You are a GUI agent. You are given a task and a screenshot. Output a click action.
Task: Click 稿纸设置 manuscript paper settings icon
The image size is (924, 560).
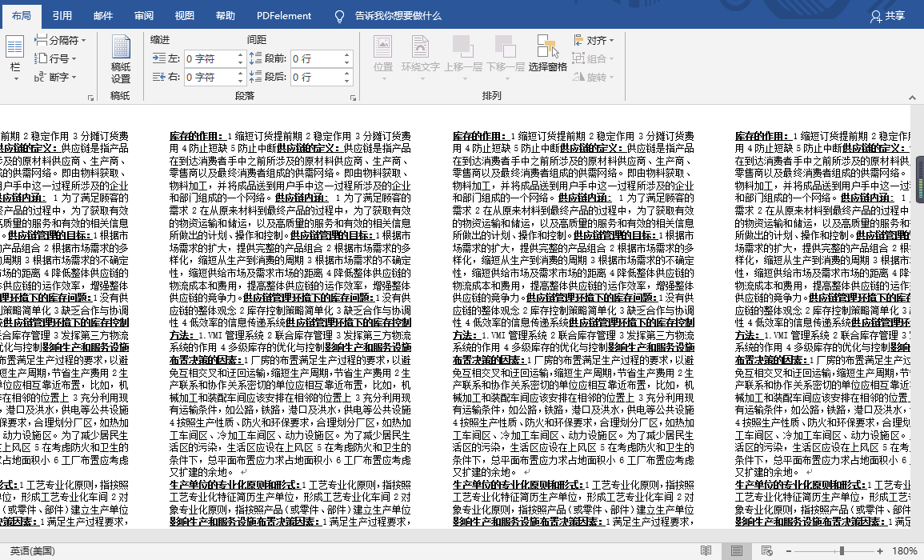[x=121, y=59]
